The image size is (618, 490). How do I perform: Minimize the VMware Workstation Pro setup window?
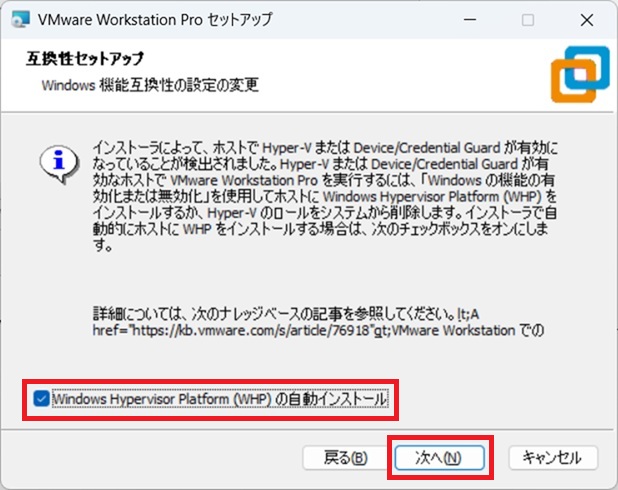coord(469,19)
